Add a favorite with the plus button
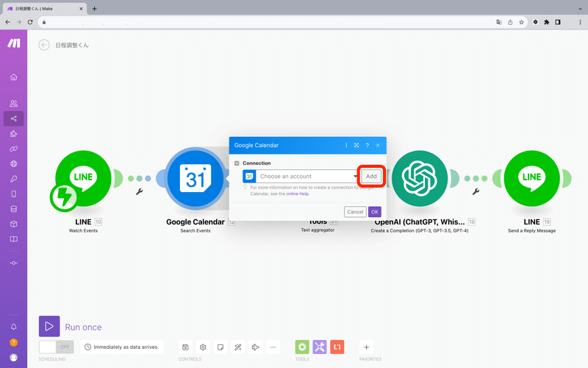This screenshot has width=588, height=368. (366, 347)
